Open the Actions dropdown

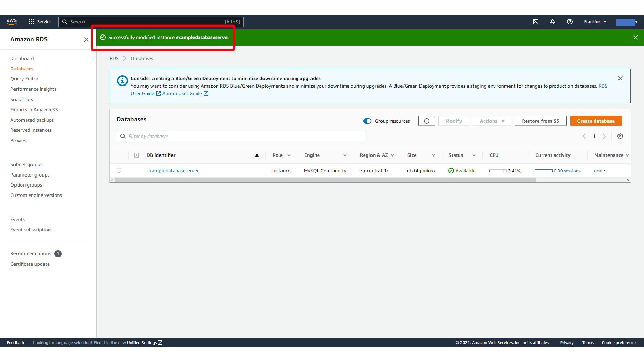pos(492,121)
